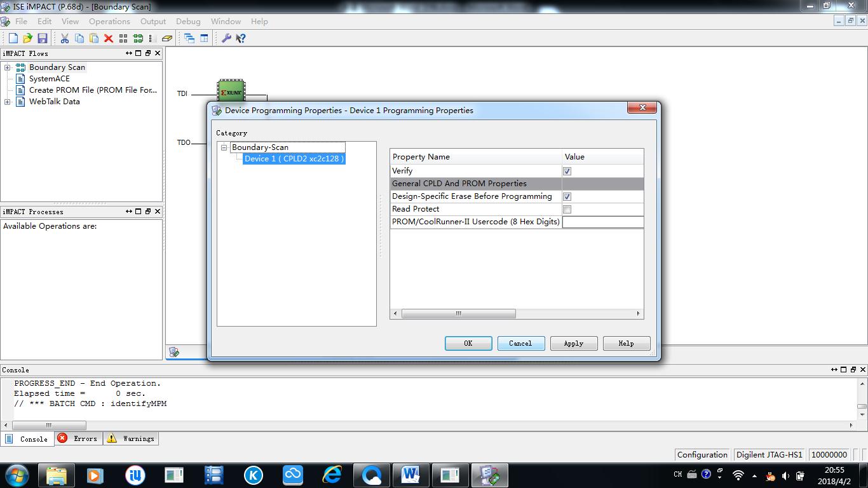Collapse the Boundary-Scan category tree node
The image size is (868, 488).
click(224, 147)
